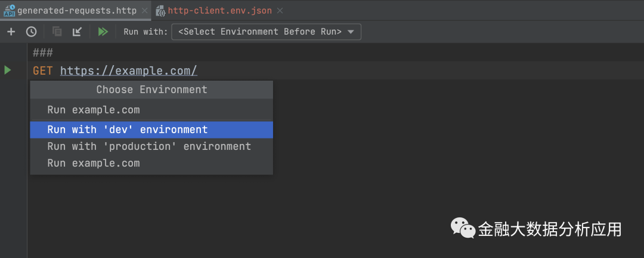Select the last 'Run example.com' popup entry

tap(94, 163)
